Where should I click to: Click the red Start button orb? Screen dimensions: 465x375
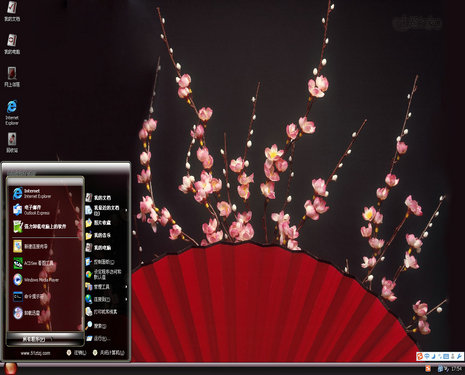(x=10, y=369)
